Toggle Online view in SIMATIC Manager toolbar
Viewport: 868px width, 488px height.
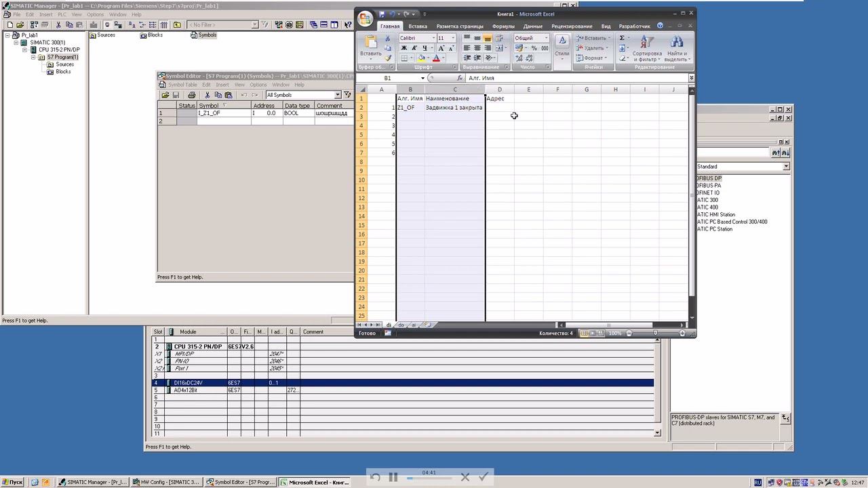coord(117,25)
